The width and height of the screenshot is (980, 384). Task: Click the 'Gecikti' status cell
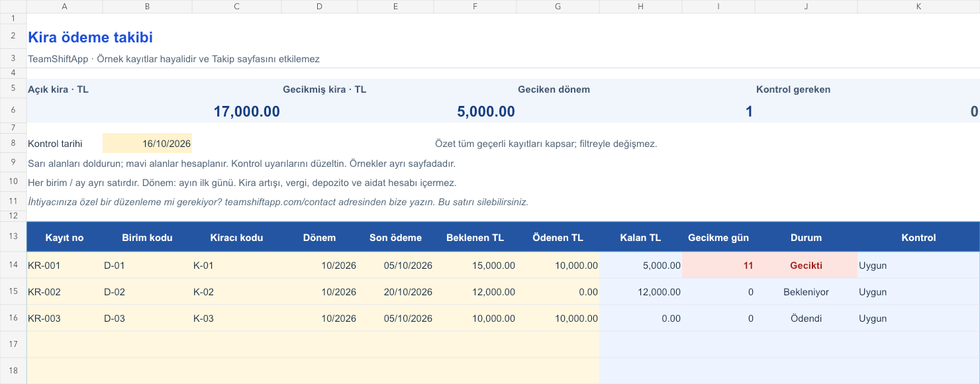[x=806, y=265]
